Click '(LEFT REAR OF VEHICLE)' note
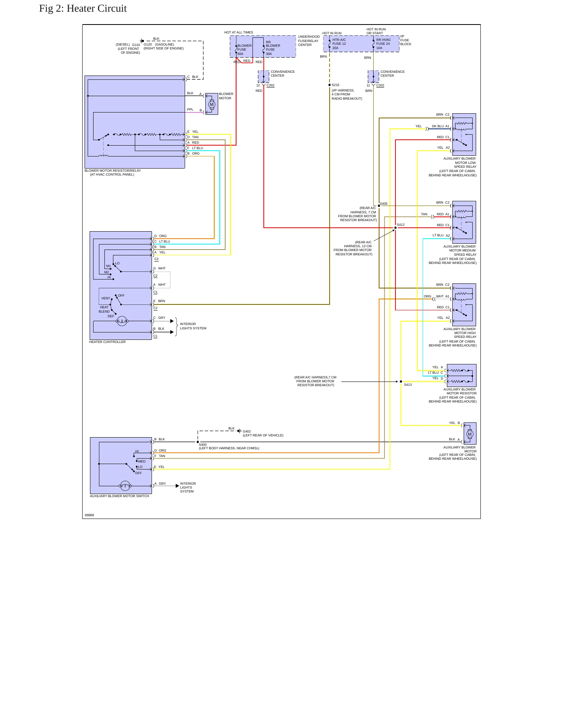The width and height of the screenshot is (563, 728). pyautogui.click(x=263, y=435)
